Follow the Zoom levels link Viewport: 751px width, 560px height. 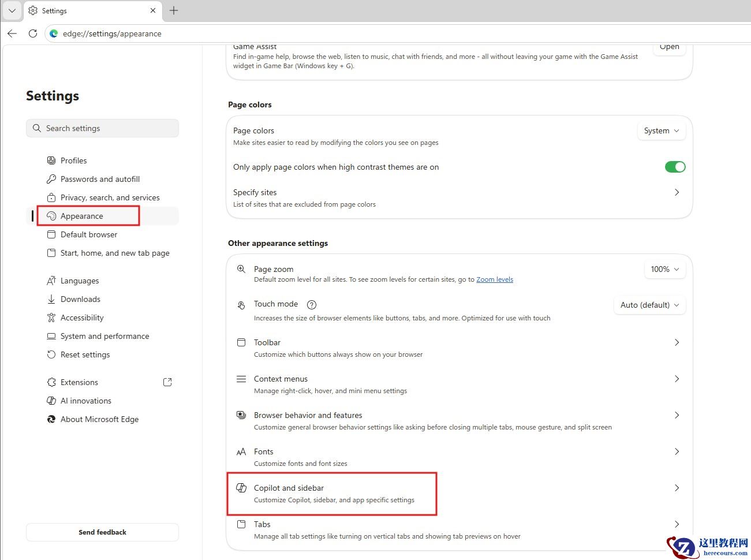tap(495, 279)
